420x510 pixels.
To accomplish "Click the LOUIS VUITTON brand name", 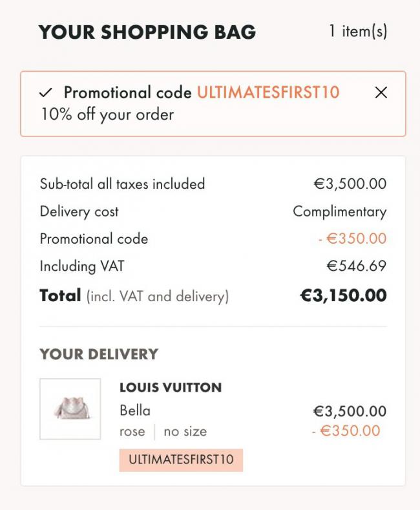I will click(x=171, y=387).
